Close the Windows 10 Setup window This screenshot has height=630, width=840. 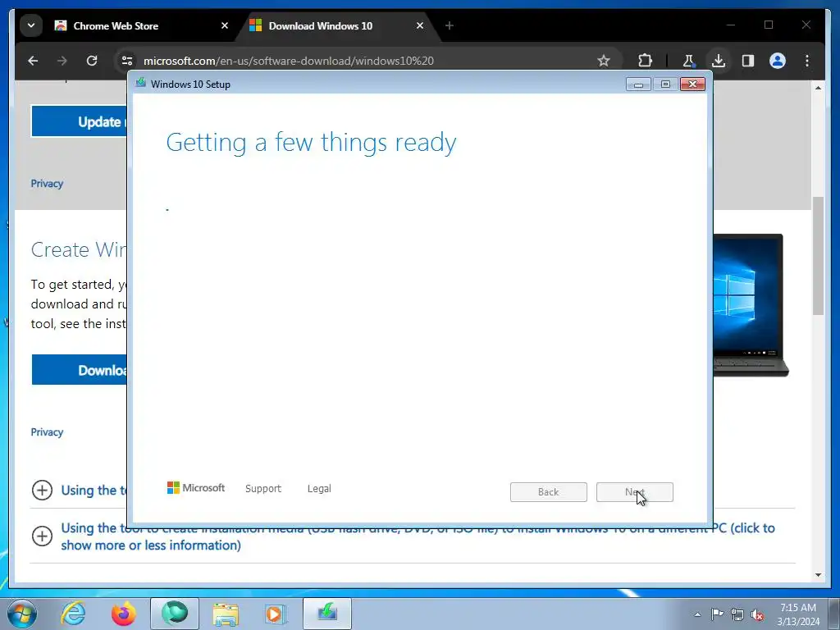point(692,84)
